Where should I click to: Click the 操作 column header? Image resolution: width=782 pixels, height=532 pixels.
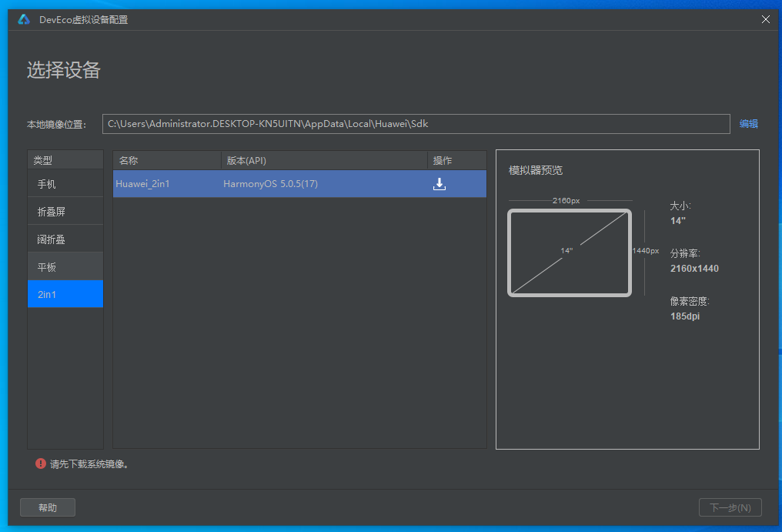[x=456, y=160]
